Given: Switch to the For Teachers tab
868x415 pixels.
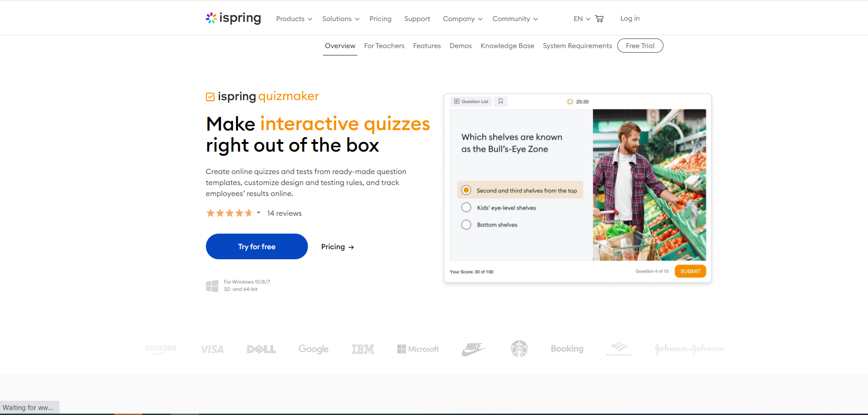Looking at the screenshot, I should [384, 46].
